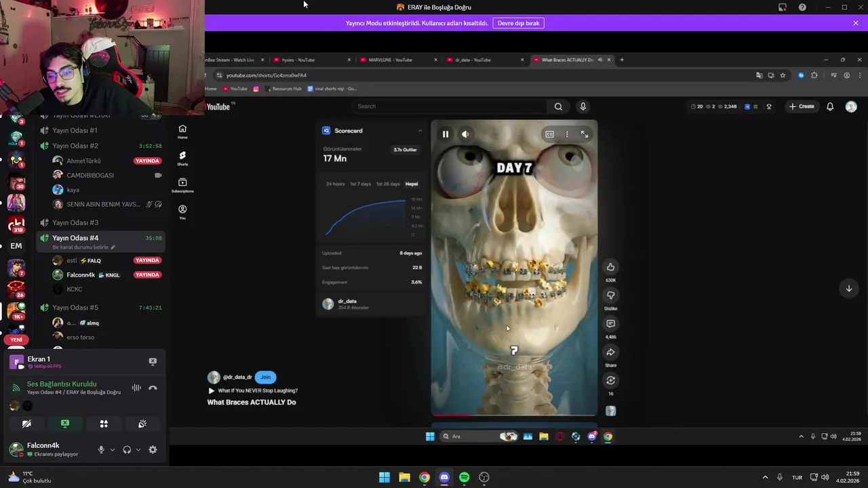This screenshot has width=868, height=488.
Task: Like the Short with thumbs-up icon
Action: (610, 267)
